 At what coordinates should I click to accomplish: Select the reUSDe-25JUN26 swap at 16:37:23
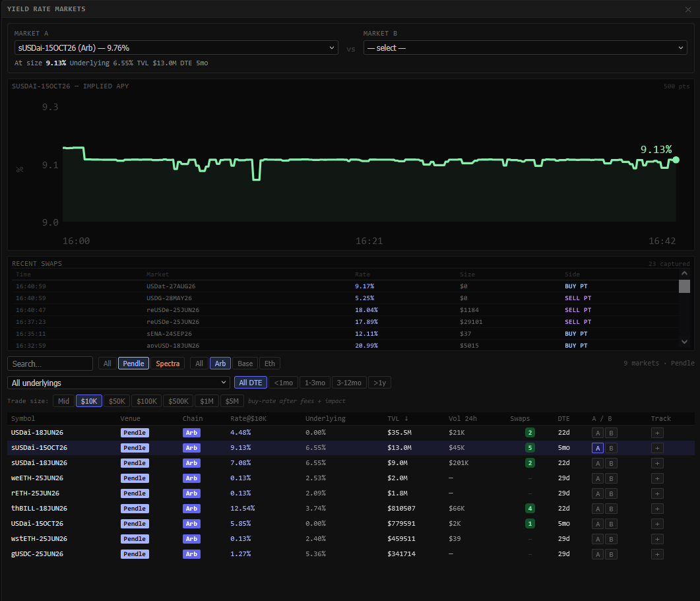click(344, 322)
